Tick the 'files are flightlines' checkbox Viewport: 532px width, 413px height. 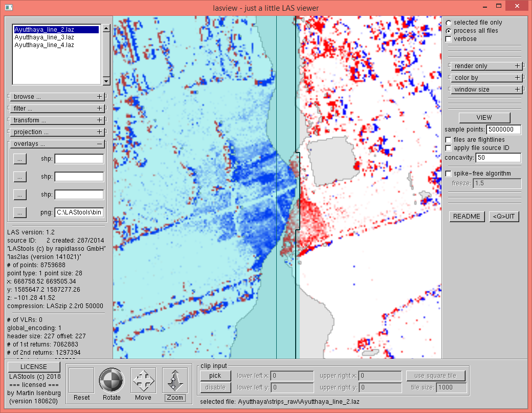coord(449,140)
